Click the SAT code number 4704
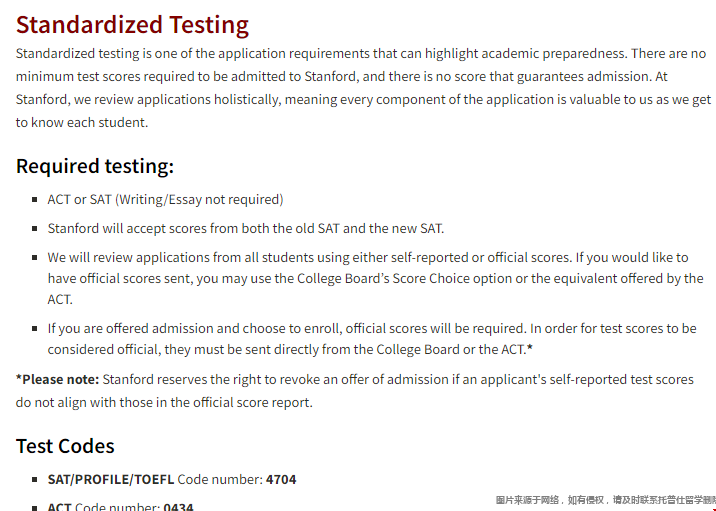The width and height of the screenshot is (716, 511). [281, 479]
